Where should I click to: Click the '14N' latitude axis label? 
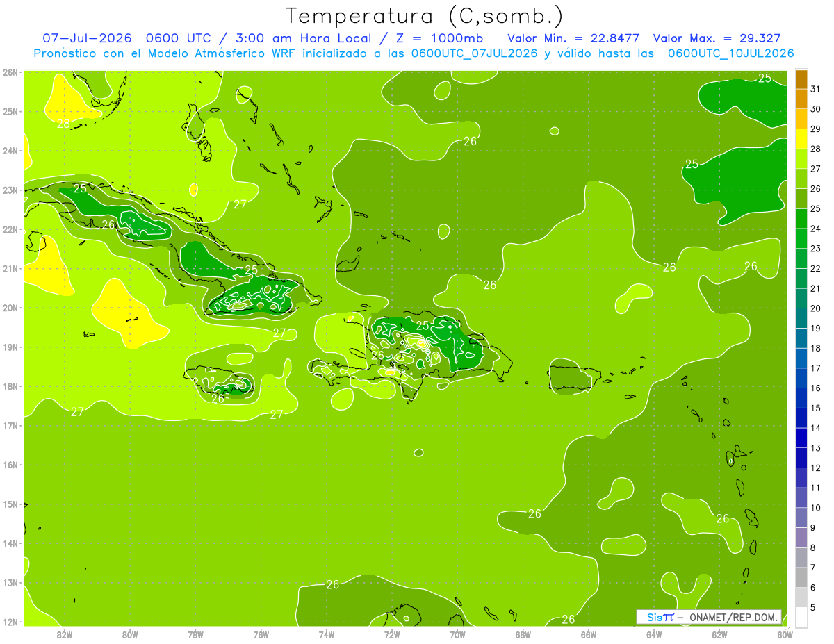point(10,543)
